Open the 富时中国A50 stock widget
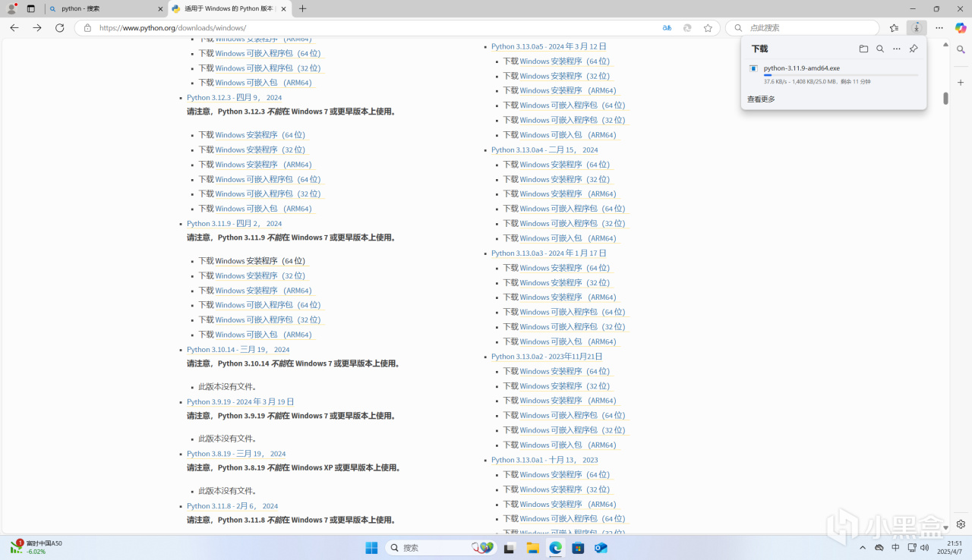972x560 pixels. click(x=35, y=547)
